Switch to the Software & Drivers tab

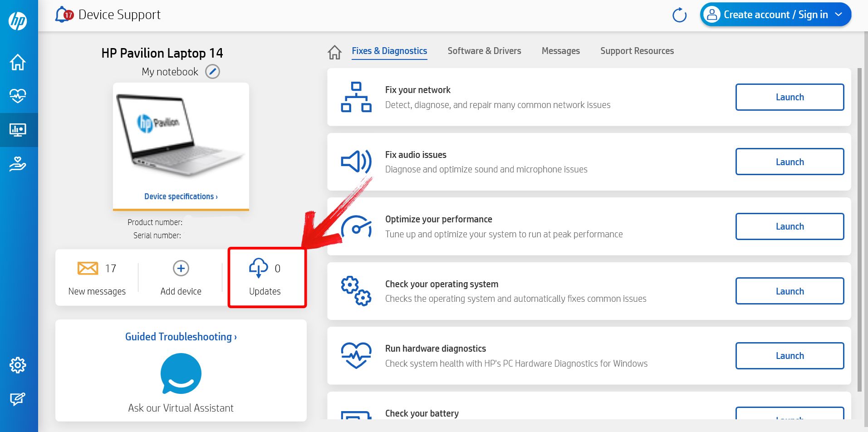click(x=484, y=51)
